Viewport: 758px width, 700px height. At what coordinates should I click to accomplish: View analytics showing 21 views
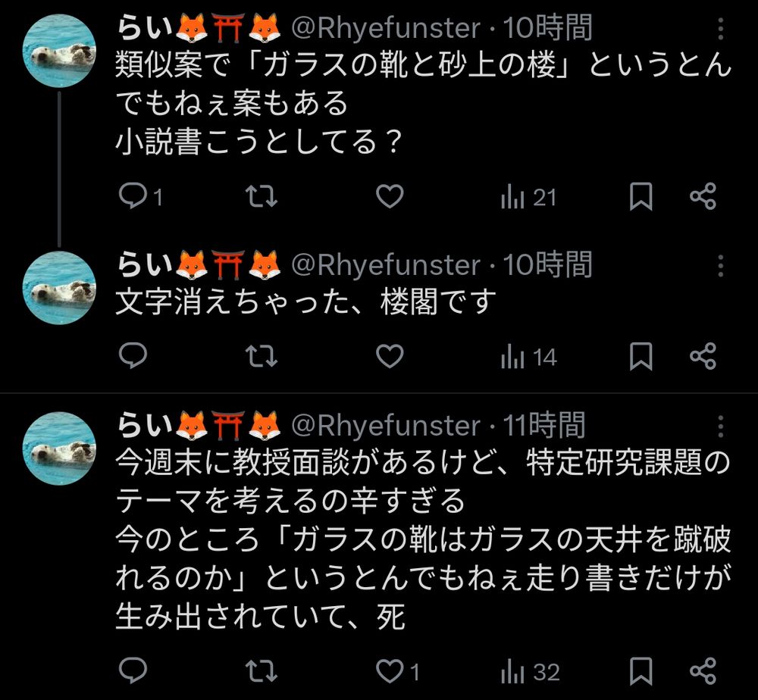coord(529,198)
